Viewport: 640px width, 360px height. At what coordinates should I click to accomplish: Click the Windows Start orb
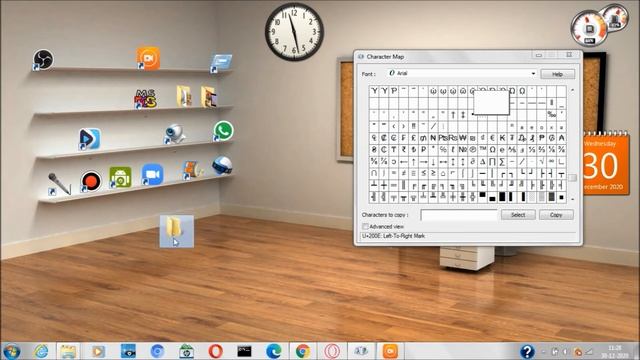pos(11,351)
